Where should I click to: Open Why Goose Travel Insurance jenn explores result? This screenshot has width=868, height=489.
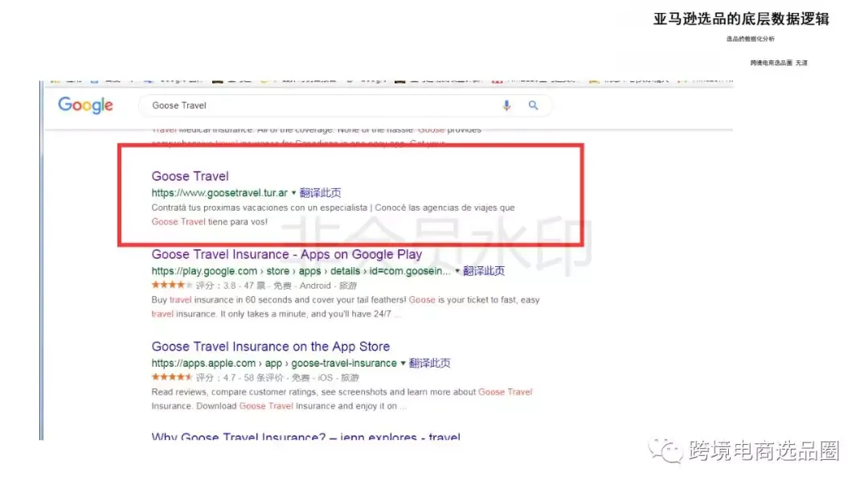[x=305, y=437]
